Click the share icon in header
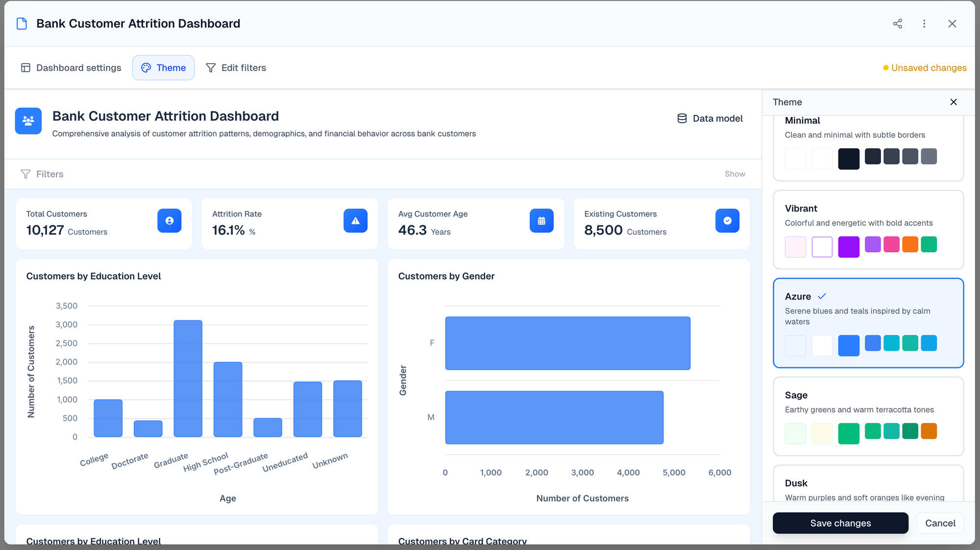 click(897, 24)
